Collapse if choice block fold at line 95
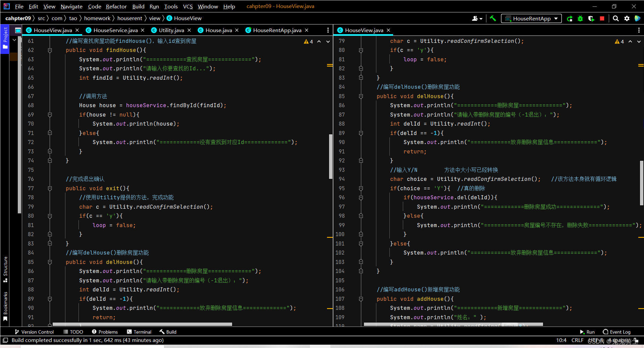The width and height of the screenshot is (644, 348). coord(361,189)
